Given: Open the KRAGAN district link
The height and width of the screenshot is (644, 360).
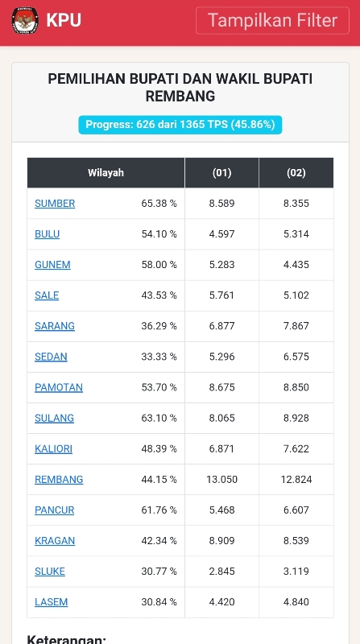Looking at the screenshot, I should (55, 540).
